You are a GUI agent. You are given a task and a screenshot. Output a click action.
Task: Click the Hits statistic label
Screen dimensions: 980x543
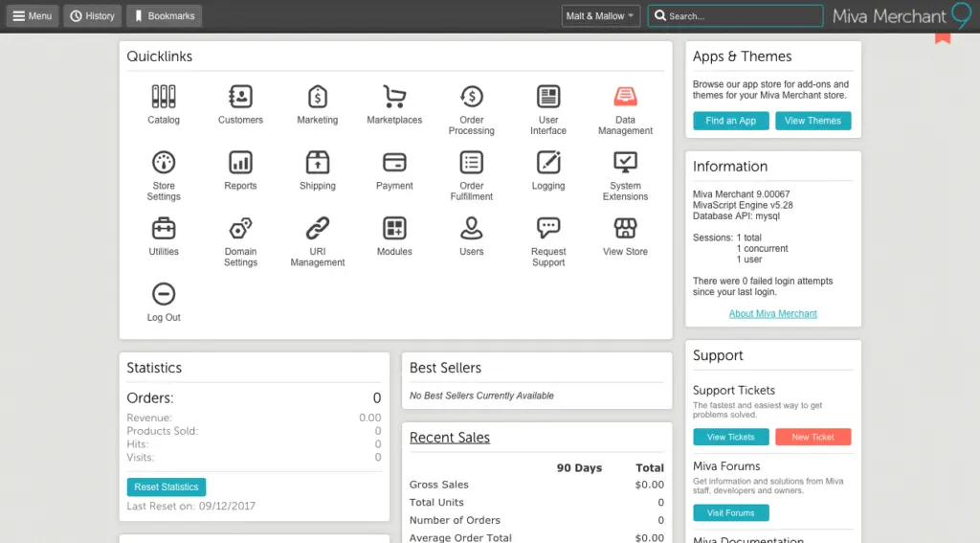click(x=138, y=444)
